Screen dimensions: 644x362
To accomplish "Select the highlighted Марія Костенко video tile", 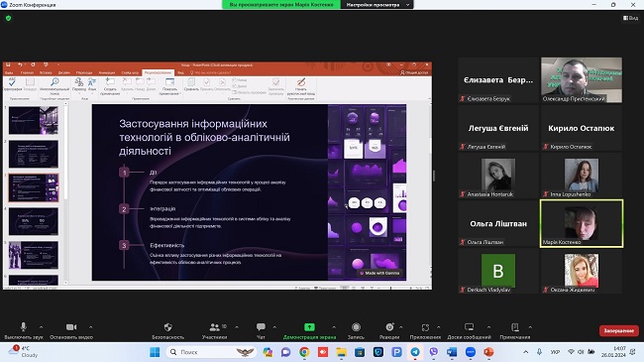I will click(582, 223).
